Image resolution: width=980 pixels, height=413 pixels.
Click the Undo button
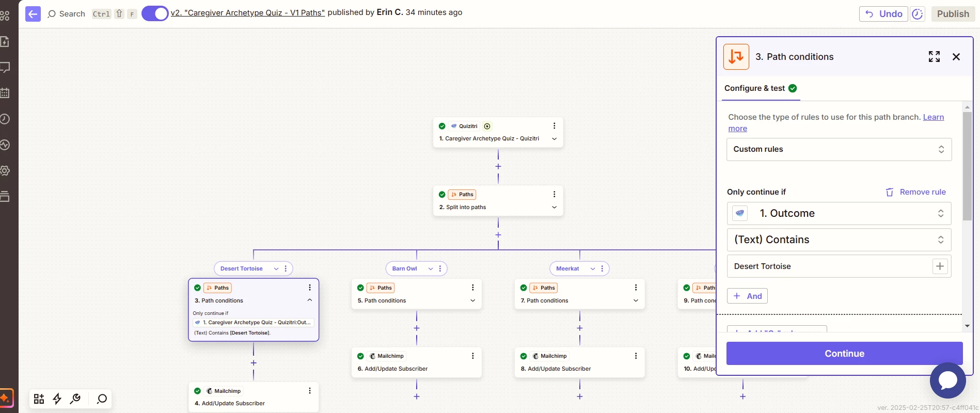pos(883,14)
